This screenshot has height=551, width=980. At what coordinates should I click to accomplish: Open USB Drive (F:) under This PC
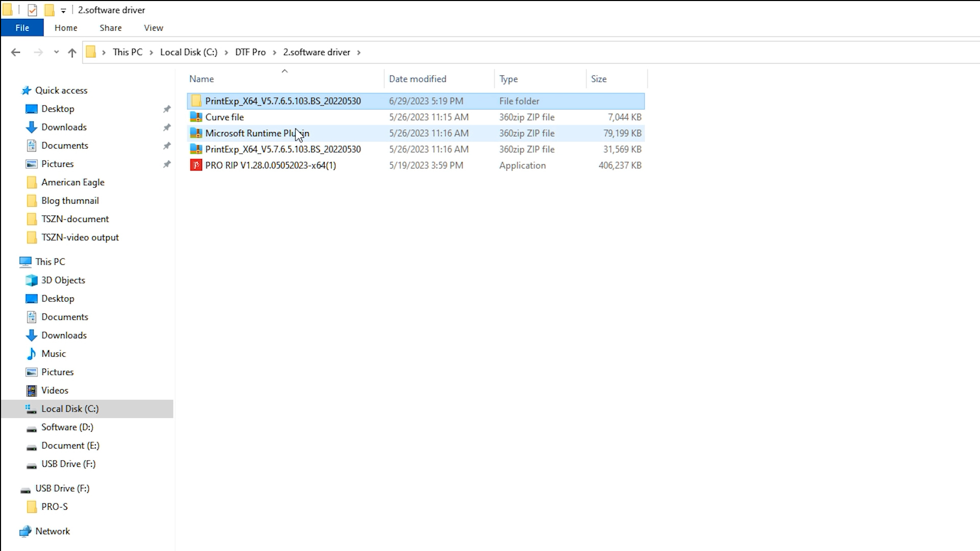coord(68,464)
